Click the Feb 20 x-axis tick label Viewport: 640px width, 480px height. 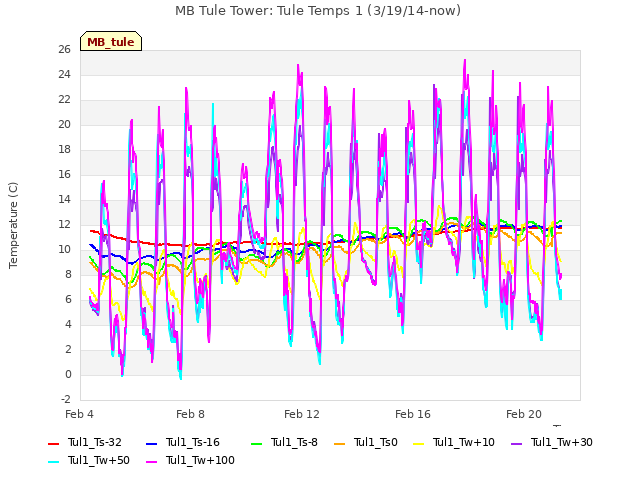click(x=524, y=414)
